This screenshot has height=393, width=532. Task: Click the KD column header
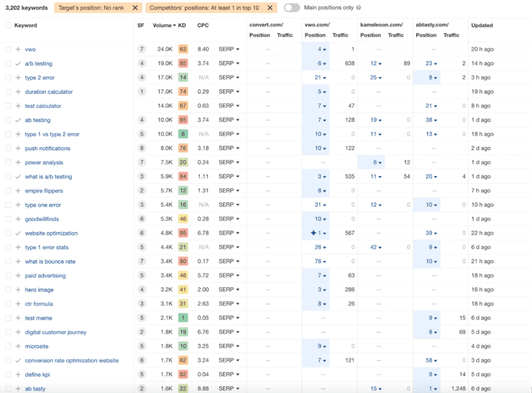click(182, 25)
